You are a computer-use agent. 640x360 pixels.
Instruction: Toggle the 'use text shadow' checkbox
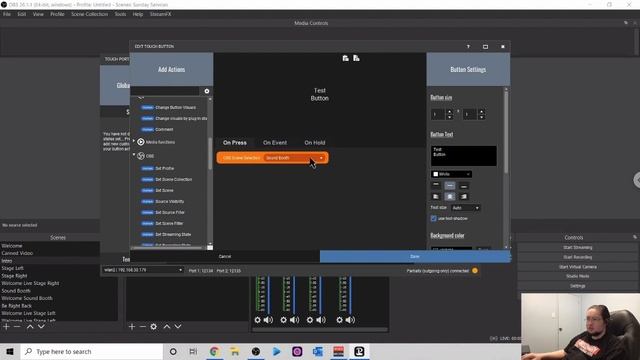click(433, 219)
